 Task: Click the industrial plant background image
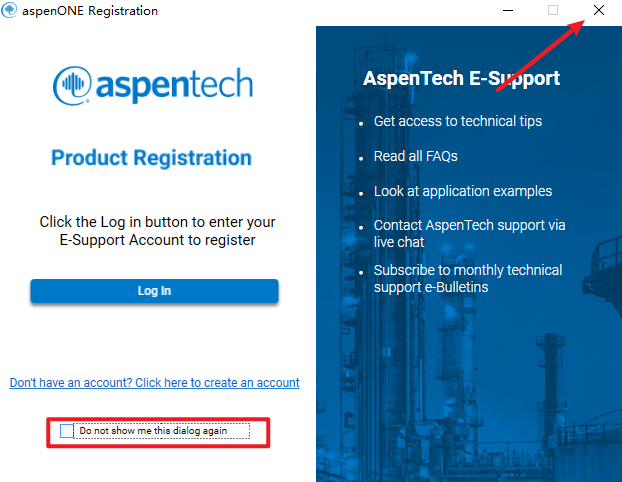pos(470,400)
